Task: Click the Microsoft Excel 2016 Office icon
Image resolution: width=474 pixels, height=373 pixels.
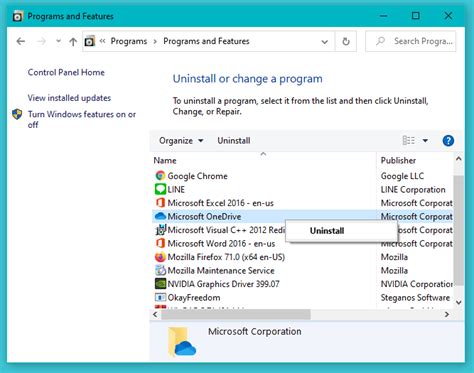Action: pyautogui.click(x=160, y=203)
